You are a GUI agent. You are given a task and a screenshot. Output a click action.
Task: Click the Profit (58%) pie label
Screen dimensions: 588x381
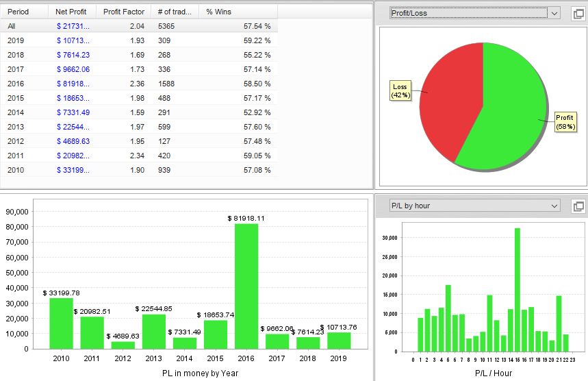tap(565, 122)
